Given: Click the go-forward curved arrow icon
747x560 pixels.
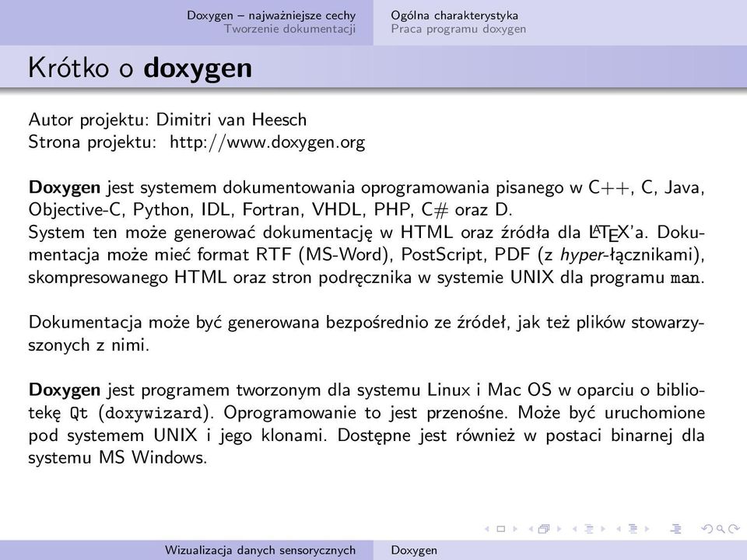Looking at the screenshot, I should [x=734, y=529].
